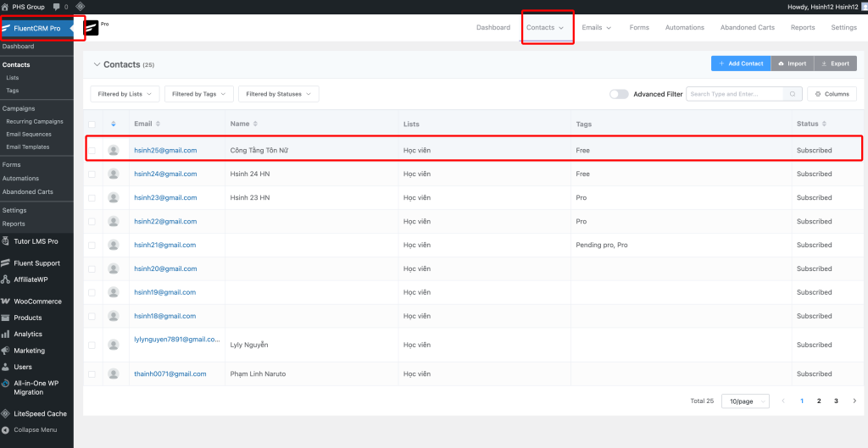This screenshot has width=868, height=448.
Task: Open the Filtered by Lists dropdown
Action: tap(125, 94)
